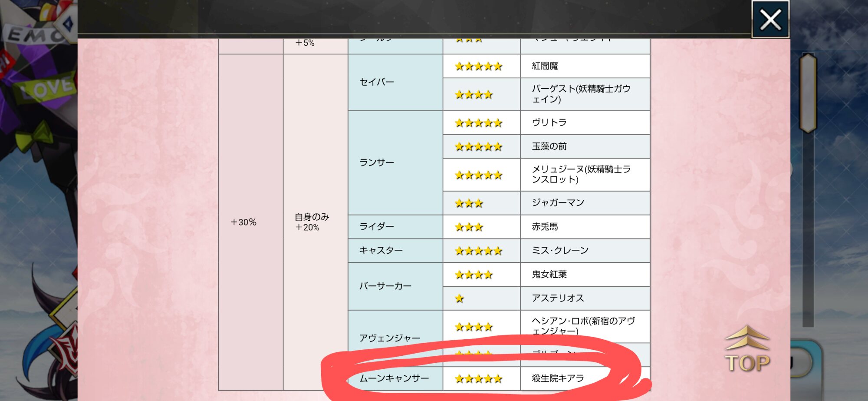Click the three-star rating beside 赤兎馬

pyautogui.click(x=469, y=227)
